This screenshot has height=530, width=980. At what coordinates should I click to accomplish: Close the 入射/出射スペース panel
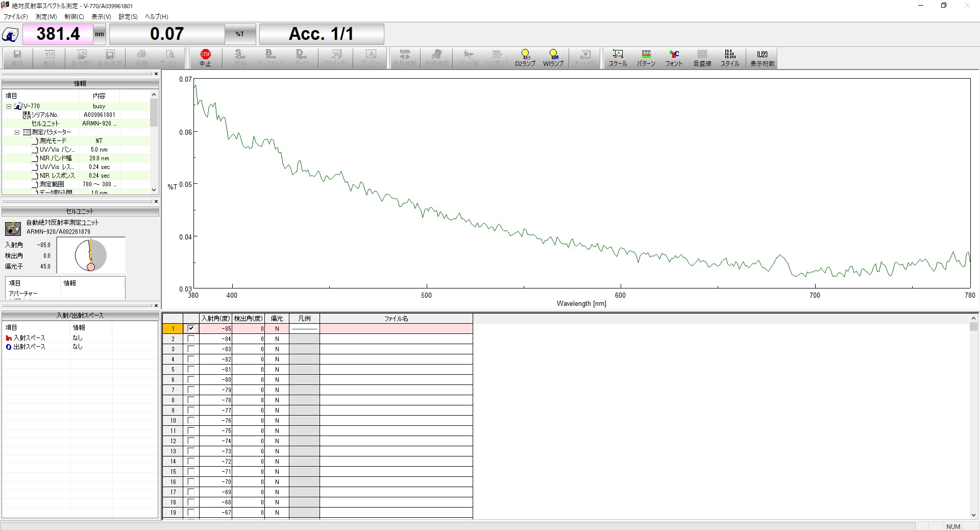coord(156,306)
